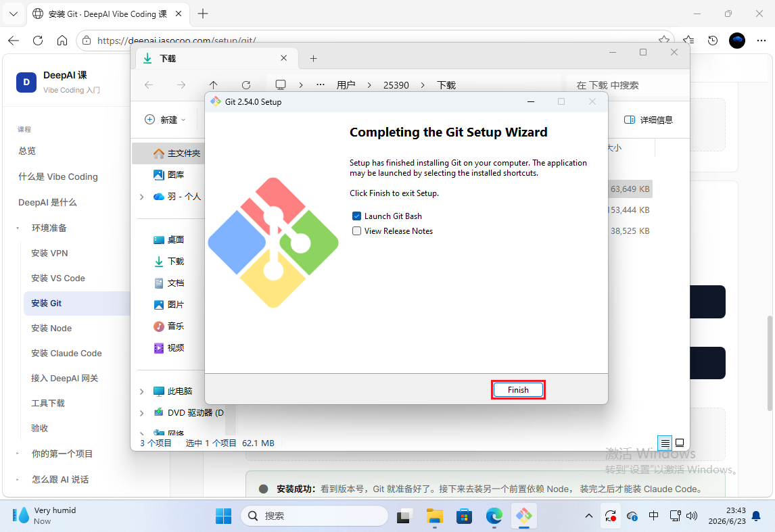Open a new browser tab
Image resolution: width=775 pixels, height=532 pixels.
(x=203, y=14)
